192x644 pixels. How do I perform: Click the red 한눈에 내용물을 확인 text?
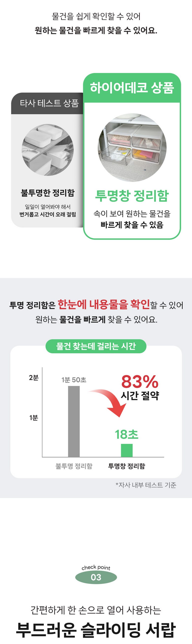(104, 304)
